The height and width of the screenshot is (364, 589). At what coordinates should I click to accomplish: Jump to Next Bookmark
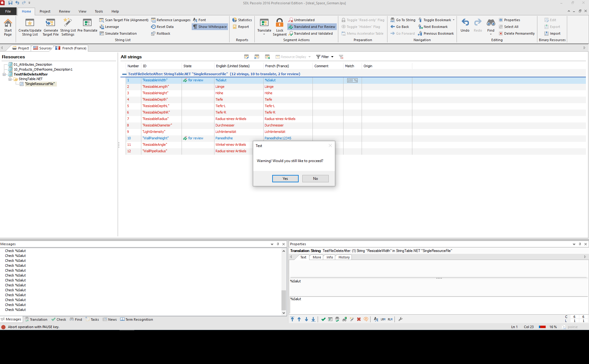(x=433, y=27)
